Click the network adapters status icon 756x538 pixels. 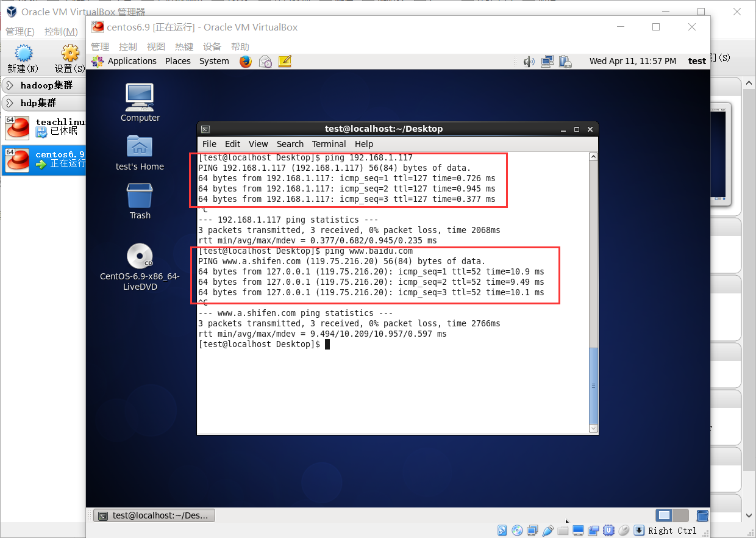coord(532,530)
